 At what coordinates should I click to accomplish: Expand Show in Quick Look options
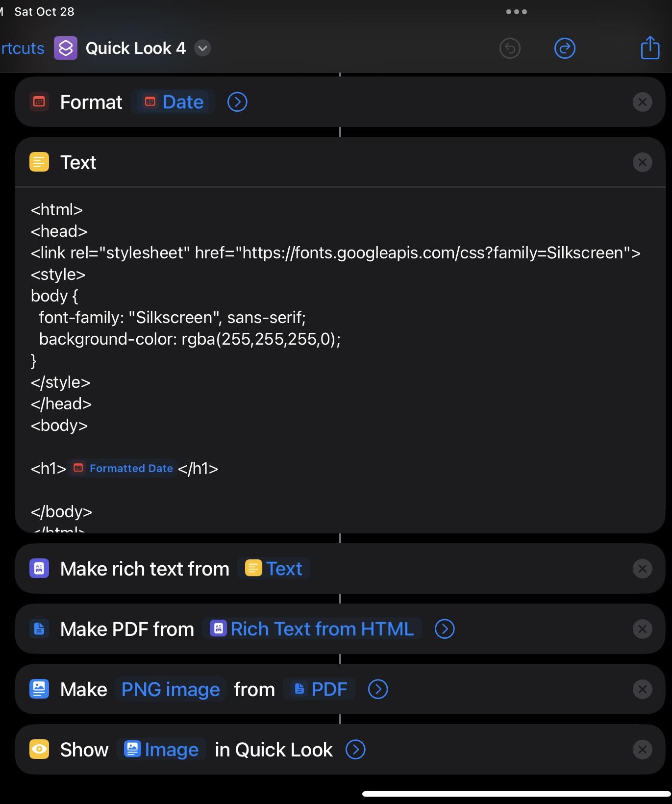click(x=355, y=750)
